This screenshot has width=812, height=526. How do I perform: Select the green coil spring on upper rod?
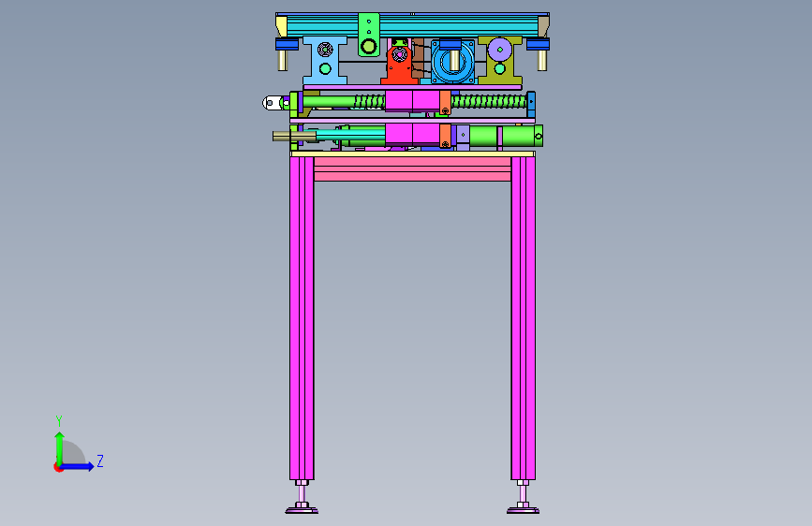pyautogui.click(x=489, y=101)
